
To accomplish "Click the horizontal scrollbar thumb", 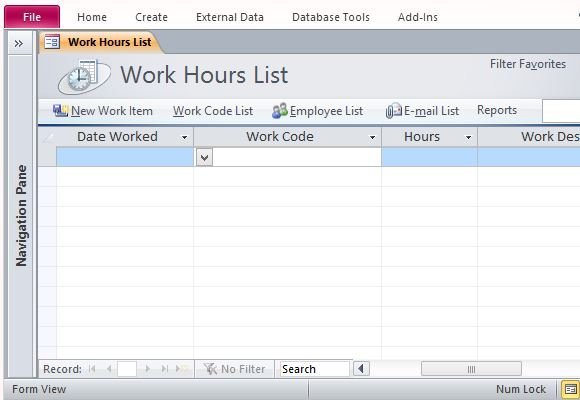I will (471, 369).
